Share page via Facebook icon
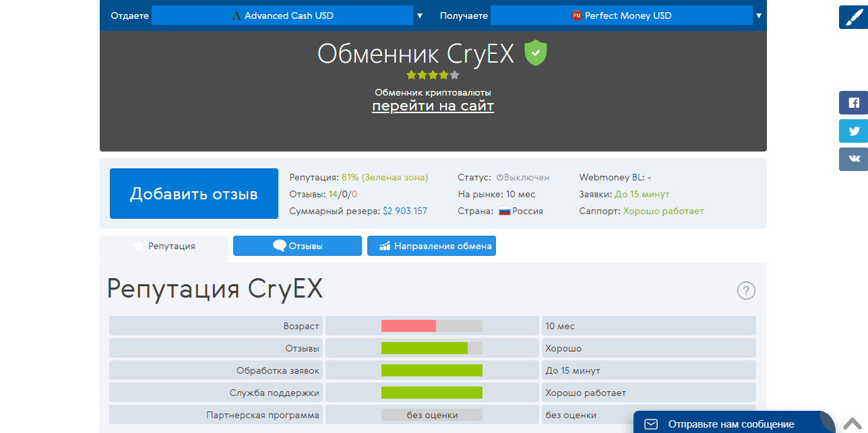Viewport: 868px width, 433px height. coord(853,103)
